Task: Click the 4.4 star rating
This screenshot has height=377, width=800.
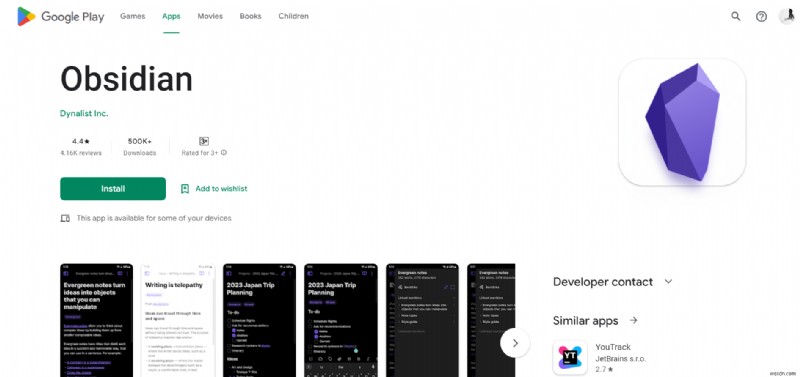Action: (81, 141)
